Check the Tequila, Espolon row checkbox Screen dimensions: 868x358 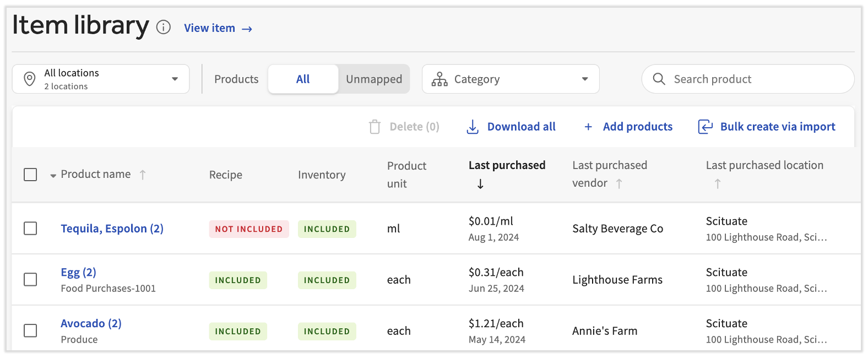pyautogui.click(x=30, y=229)
